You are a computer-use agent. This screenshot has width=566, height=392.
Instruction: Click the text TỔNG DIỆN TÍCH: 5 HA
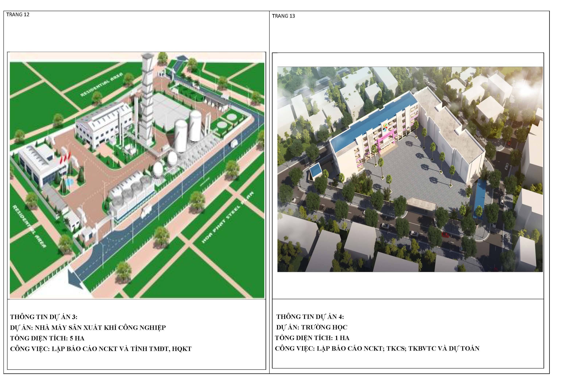coord(47,338)
